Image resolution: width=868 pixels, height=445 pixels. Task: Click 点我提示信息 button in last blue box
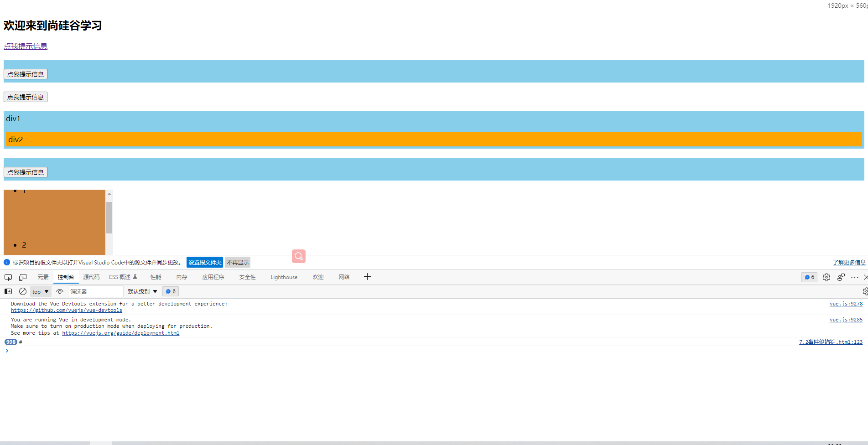tap(26, 172)
